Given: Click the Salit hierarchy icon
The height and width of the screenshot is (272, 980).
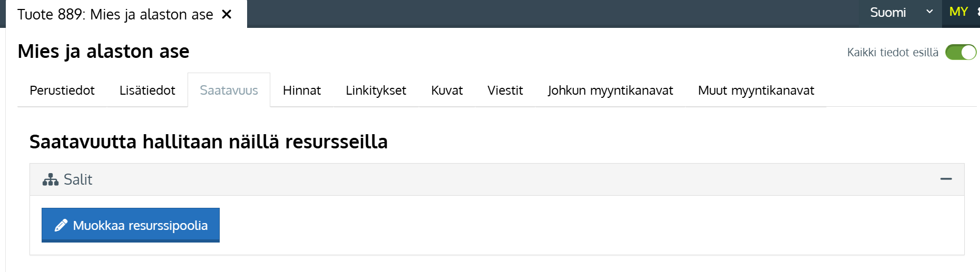Looking at the screenshot, I should point(51,180).
